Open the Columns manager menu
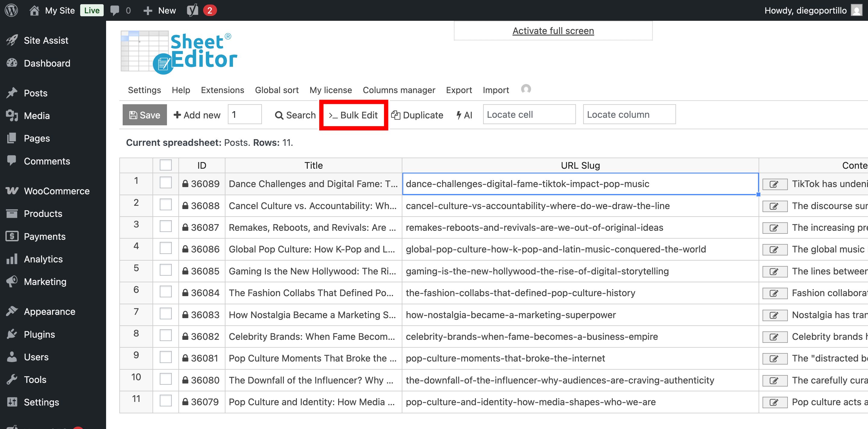This screenshot has width=868, height=429. [x=399, y=90]
